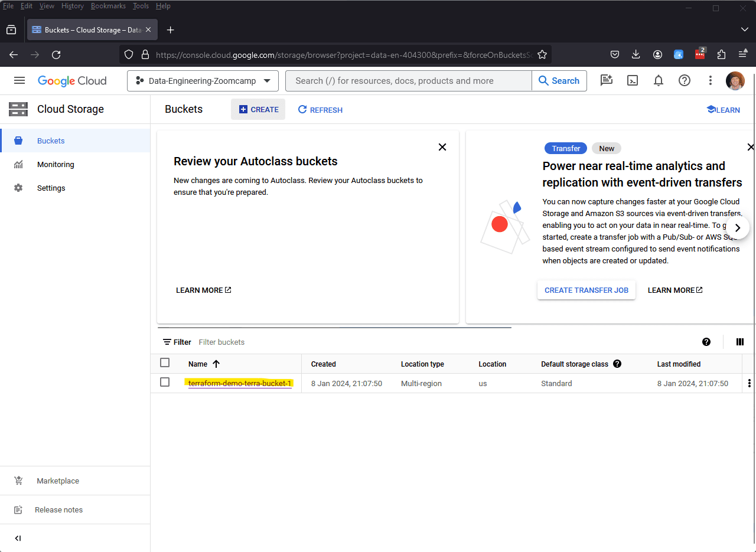The width and height of the screenshot is (756, 552).
Task: Open the table help icon beside column options
Action: (x=706, y=342)
